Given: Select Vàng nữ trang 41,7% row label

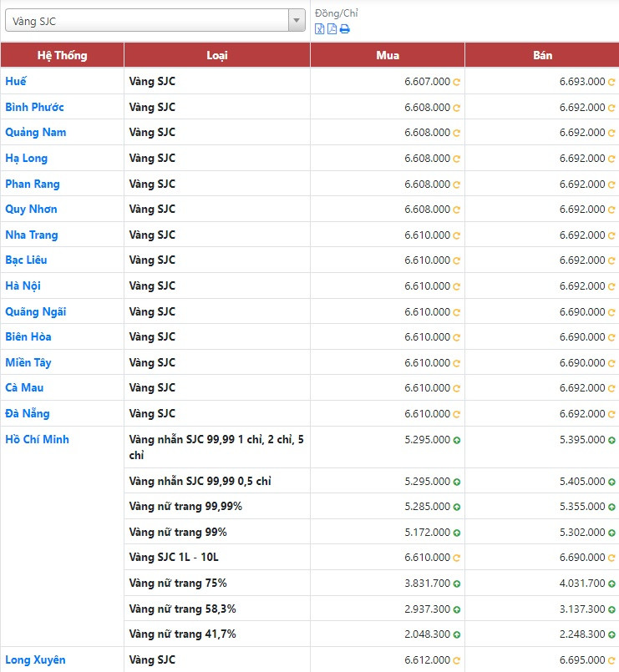Looking at the screenshot, I should 183,634.
